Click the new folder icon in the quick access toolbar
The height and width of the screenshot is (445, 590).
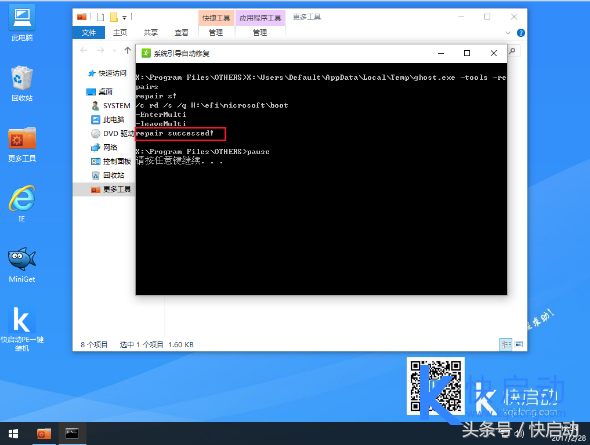(114, 17)
